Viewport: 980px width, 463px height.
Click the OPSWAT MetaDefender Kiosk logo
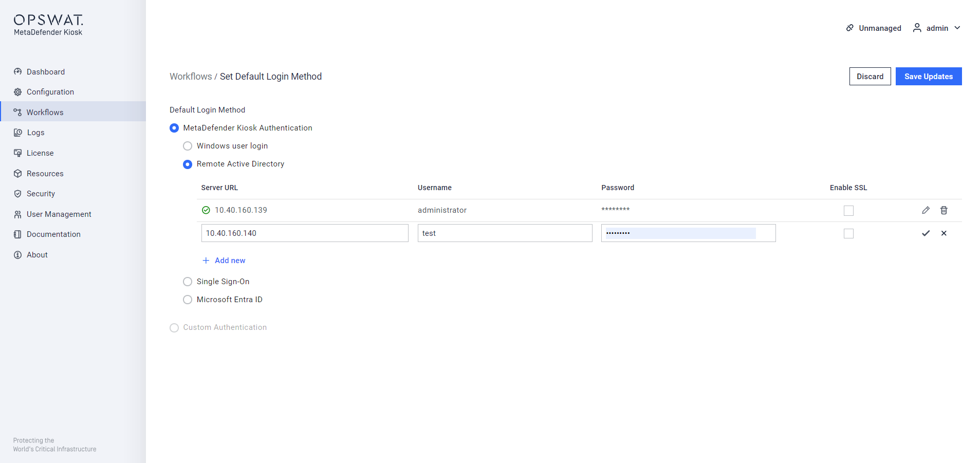(x=48, y=25)
